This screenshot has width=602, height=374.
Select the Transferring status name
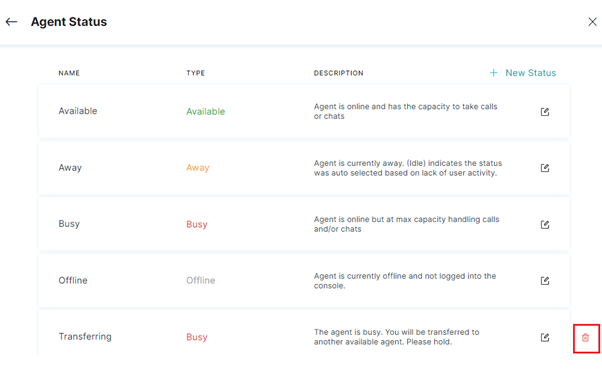[85, 337]
